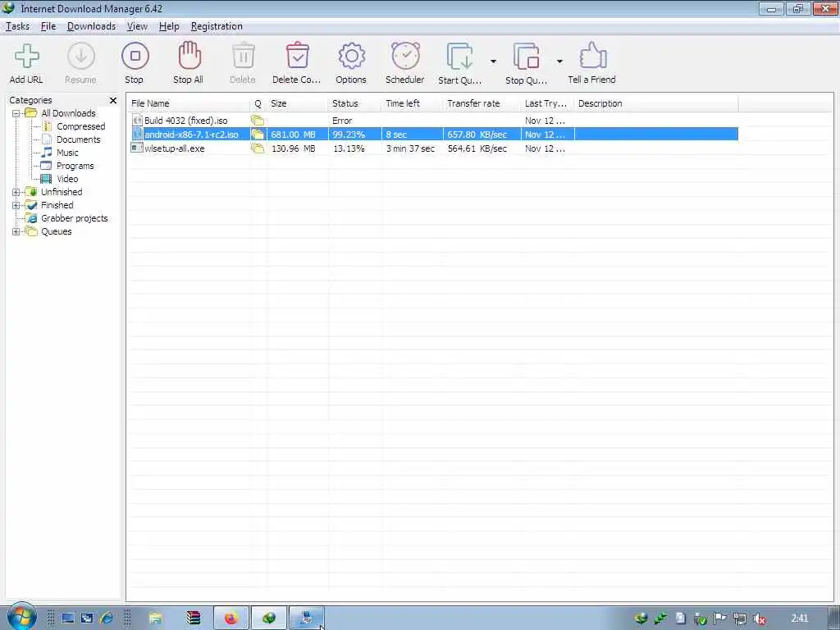
Task: Click the IDM taskbar button
Action: click(269, 619)
